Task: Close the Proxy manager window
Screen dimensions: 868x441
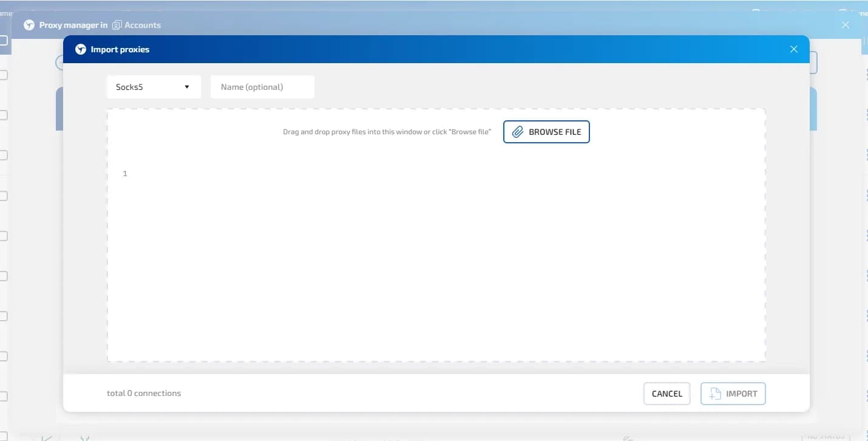Action: 846,25
